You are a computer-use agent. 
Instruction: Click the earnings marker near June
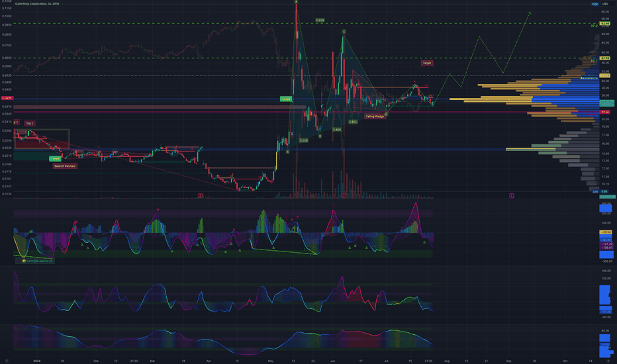coord(344,196)
